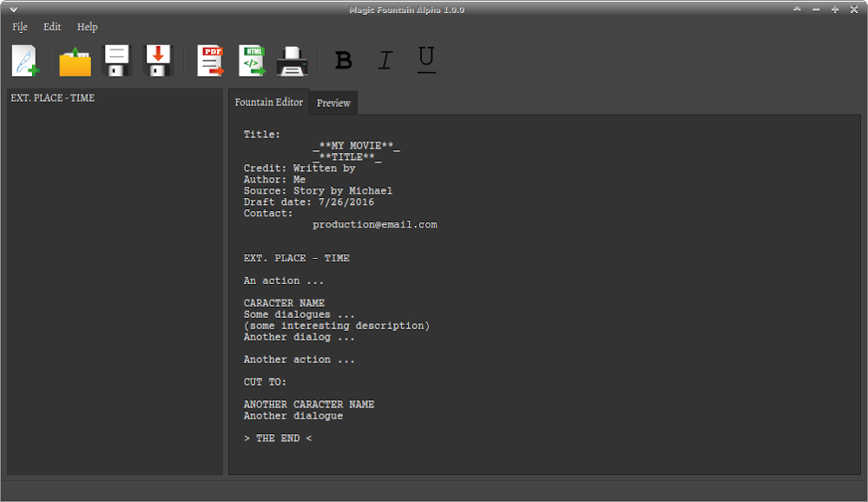This screenshot has width=868, height=502.
Task: Maximize the Magic Fountain window
Action: 835,10
